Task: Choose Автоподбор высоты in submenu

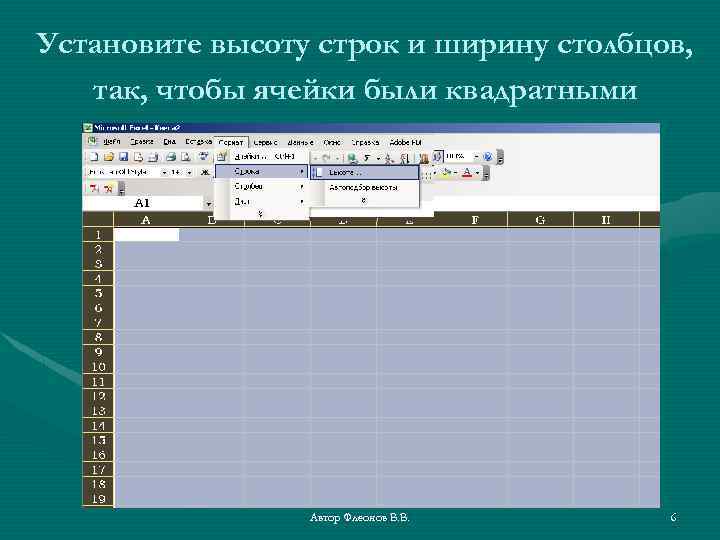Action: point(365,187)
